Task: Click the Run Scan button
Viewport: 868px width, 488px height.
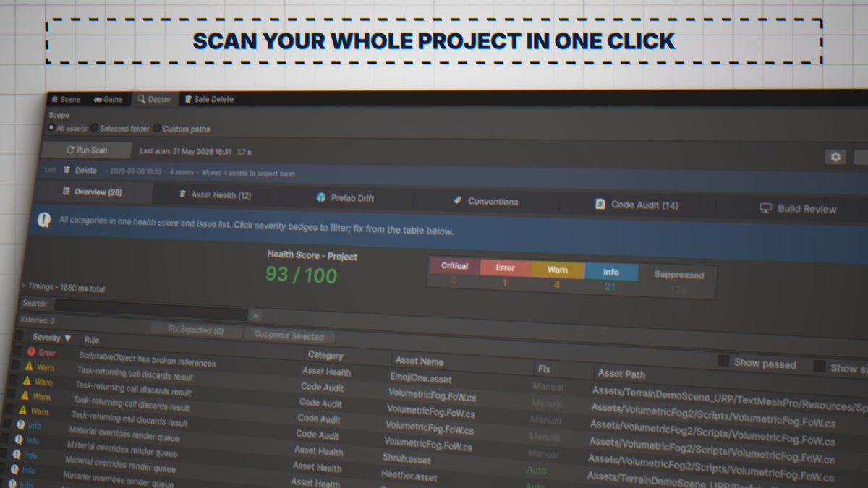Action: (86, 150)
